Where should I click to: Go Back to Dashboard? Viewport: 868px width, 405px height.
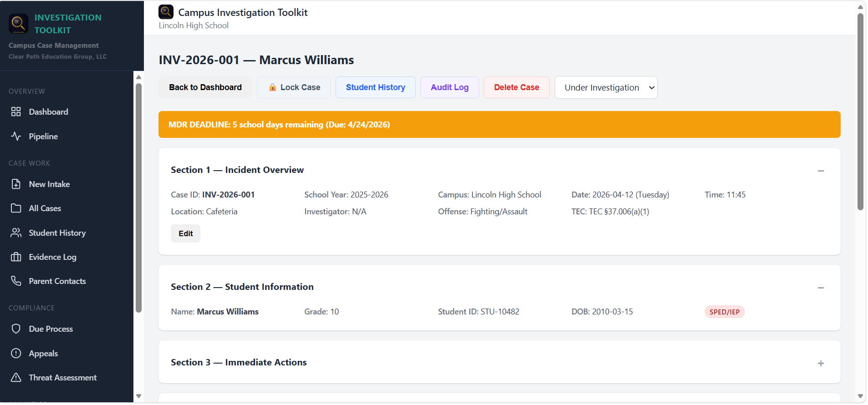coord(205,87)
